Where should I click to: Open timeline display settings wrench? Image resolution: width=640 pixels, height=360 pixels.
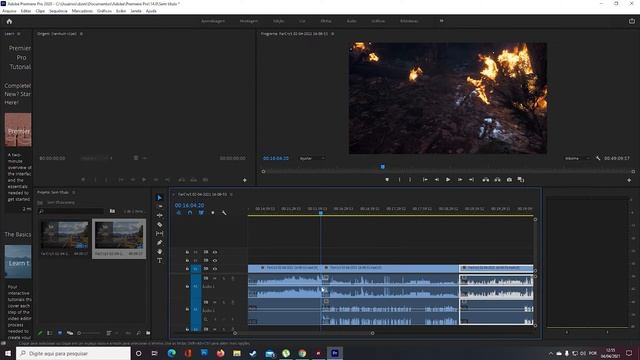[224, 213]
